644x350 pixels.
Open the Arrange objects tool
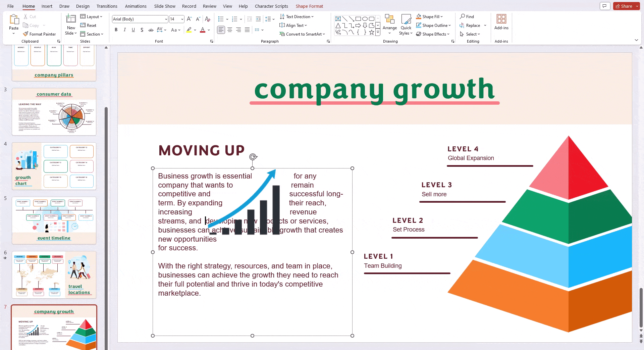(x=389, y=24)
